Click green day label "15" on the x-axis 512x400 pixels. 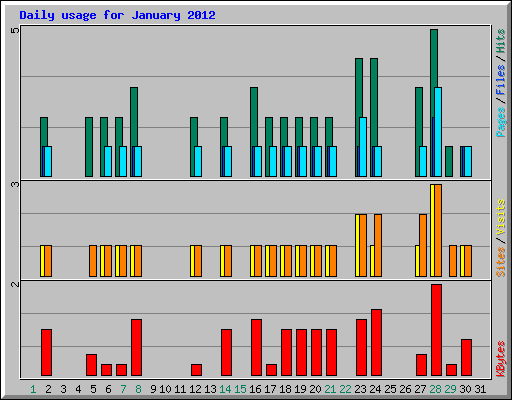240,389
